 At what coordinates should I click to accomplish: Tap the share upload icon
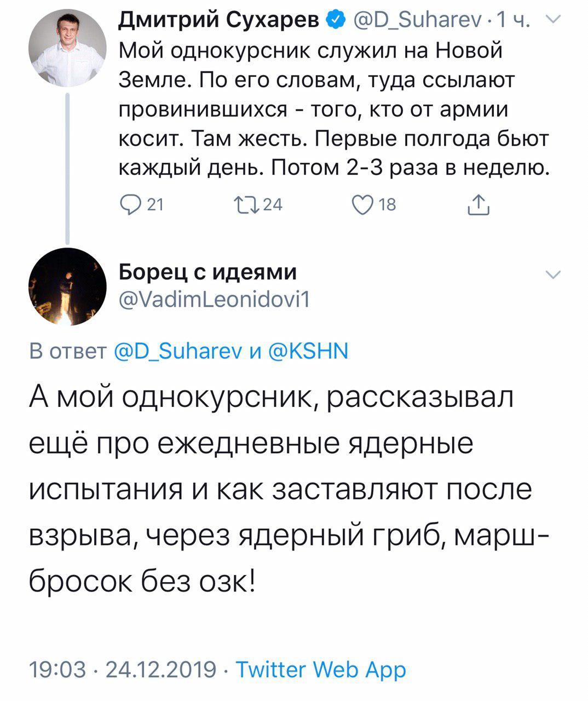coord(478,204)
